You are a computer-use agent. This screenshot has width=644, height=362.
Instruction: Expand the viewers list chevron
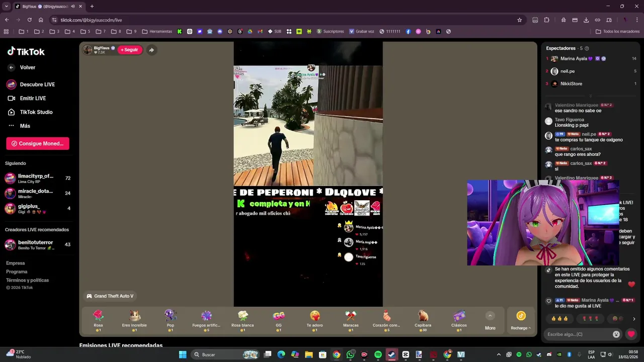[x=591, y=96]
